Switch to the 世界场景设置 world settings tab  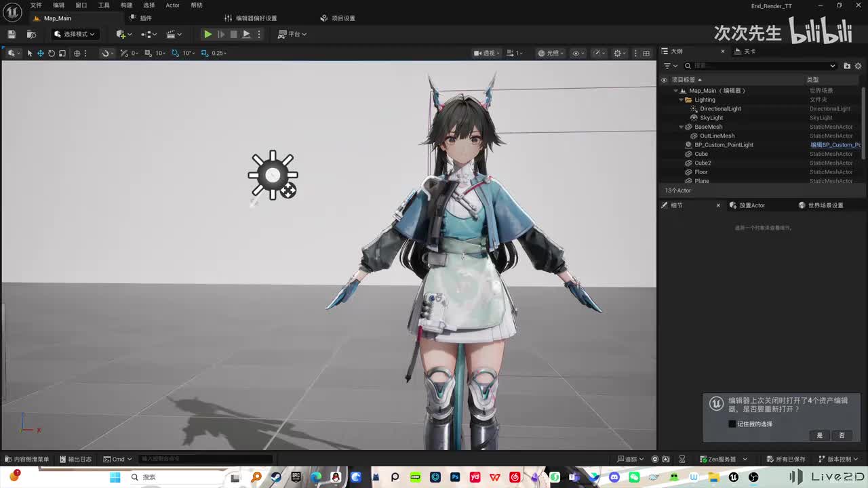click(821, 205)
